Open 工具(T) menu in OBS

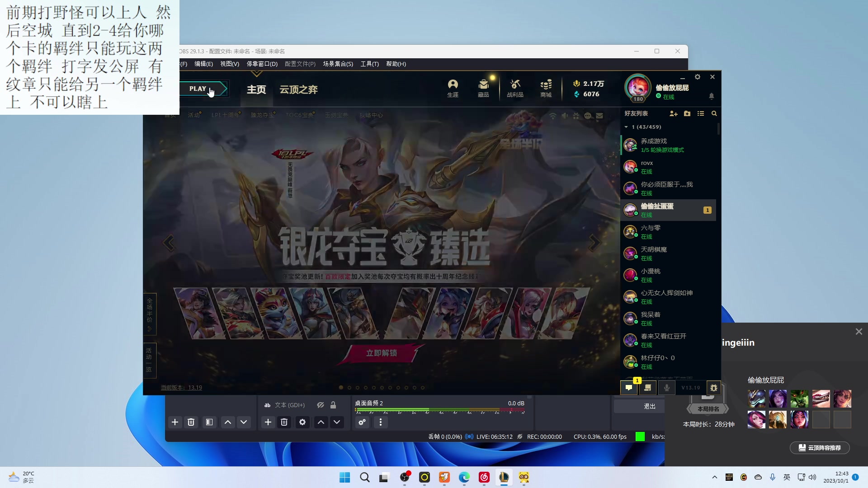click(369, 64)
